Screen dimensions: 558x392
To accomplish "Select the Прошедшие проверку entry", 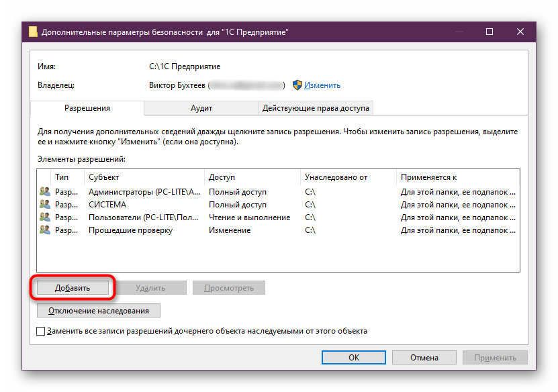I will tap(131, 230).
